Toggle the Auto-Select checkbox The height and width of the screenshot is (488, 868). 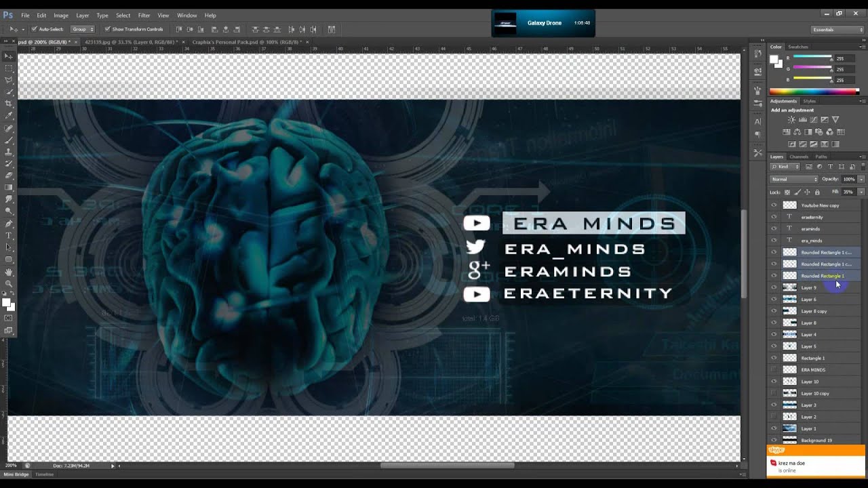coord(34,29)
